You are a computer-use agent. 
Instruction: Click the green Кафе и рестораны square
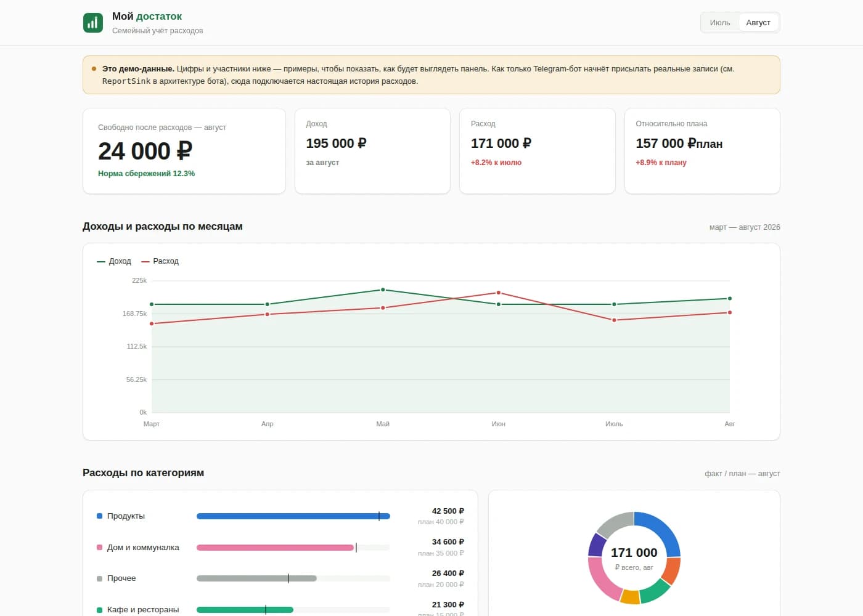(99, 610)
